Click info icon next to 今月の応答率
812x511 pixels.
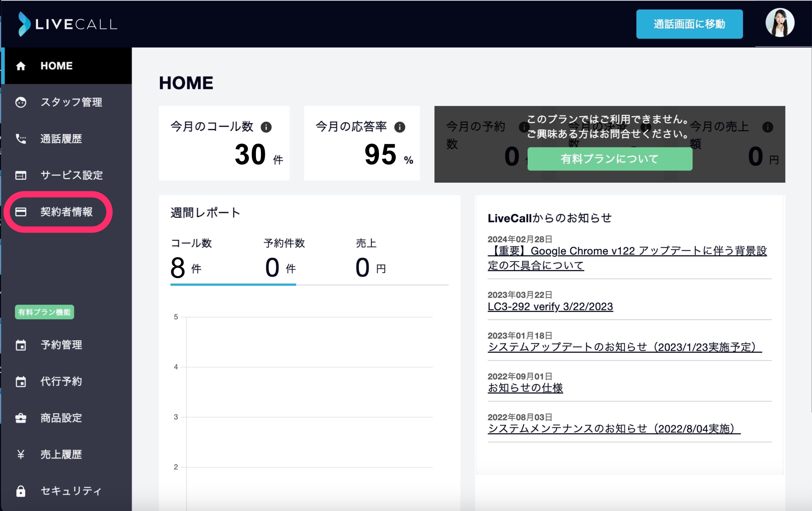[400, 127]
